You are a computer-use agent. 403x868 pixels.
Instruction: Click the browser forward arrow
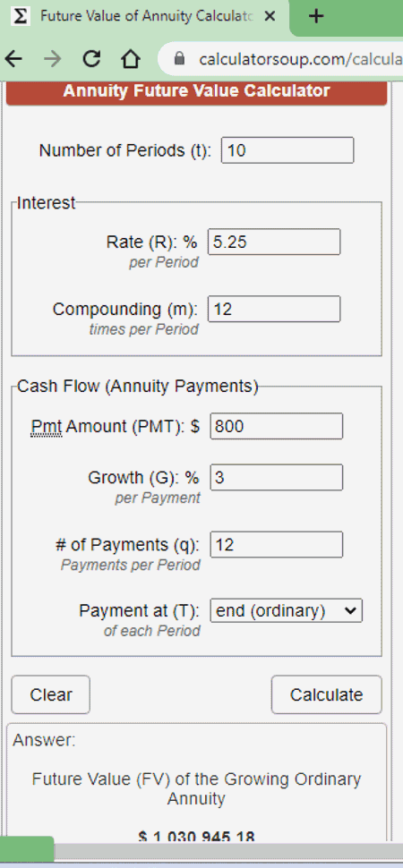(x=53, y=59)
